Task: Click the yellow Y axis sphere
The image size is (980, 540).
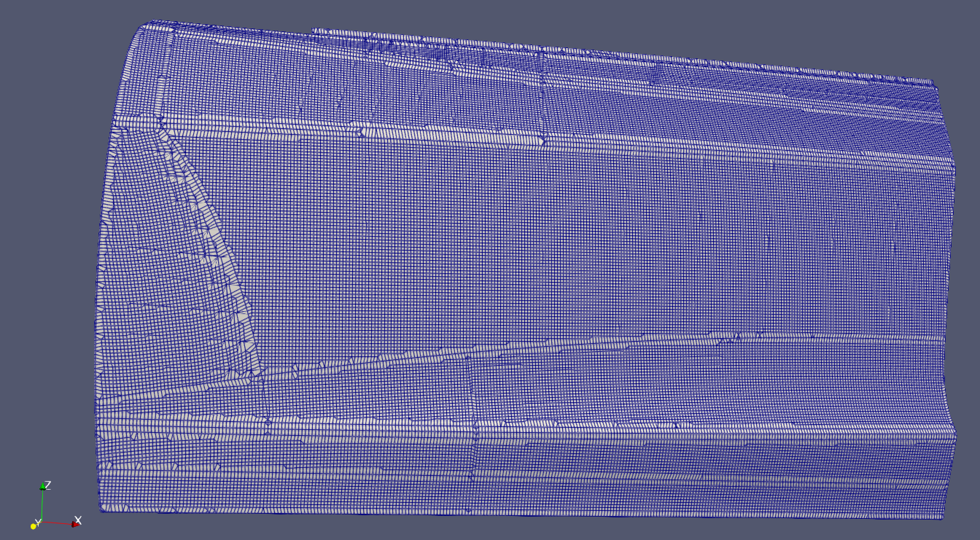Action: pyautogui.click(x=34, y=526)
